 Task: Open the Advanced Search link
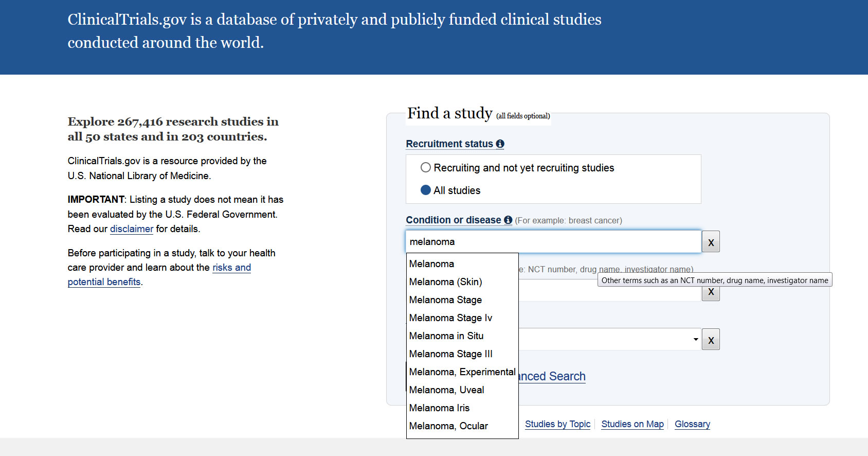[x=552, y=377]
